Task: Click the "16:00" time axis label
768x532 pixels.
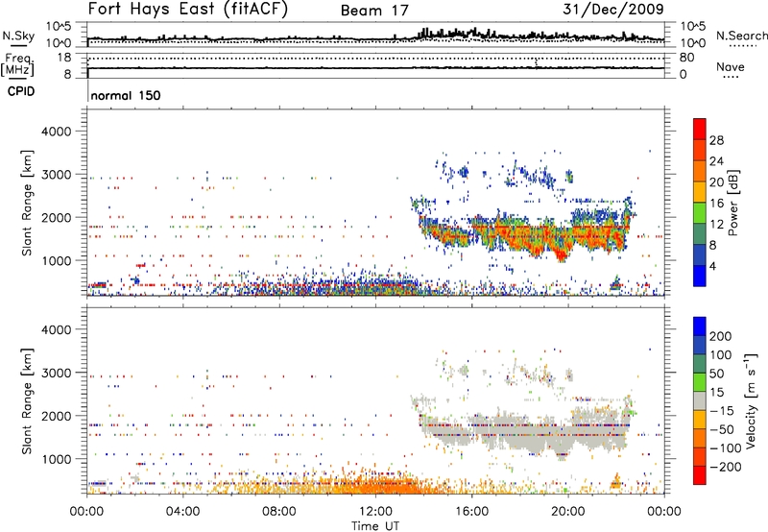Action: point(471,512)
